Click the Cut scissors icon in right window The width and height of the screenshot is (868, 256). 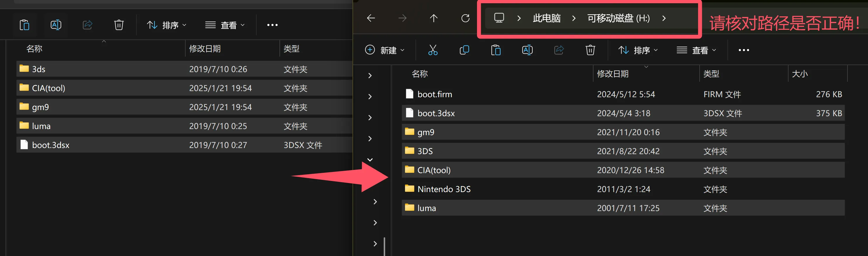coord(433,50)
